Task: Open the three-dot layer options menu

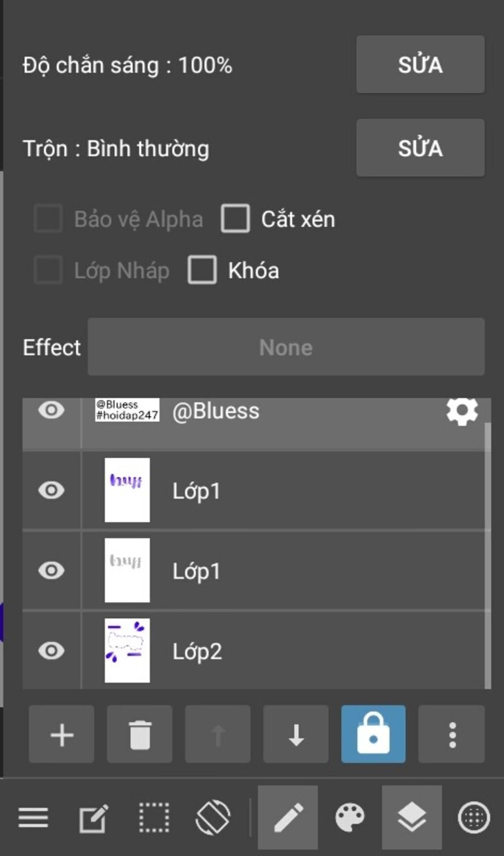Action: coord(452,734)
